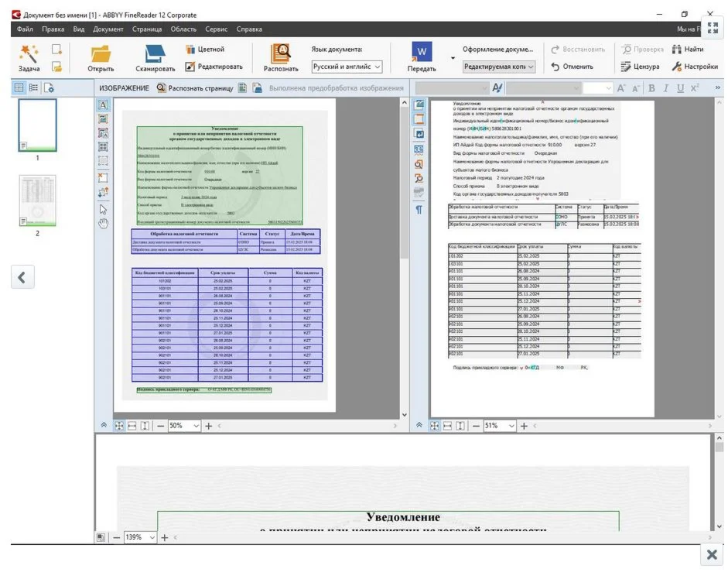This screenshot has width=728, height=576.
Task: Select the Table area drawing tool
Action: (x=103, y=146)
